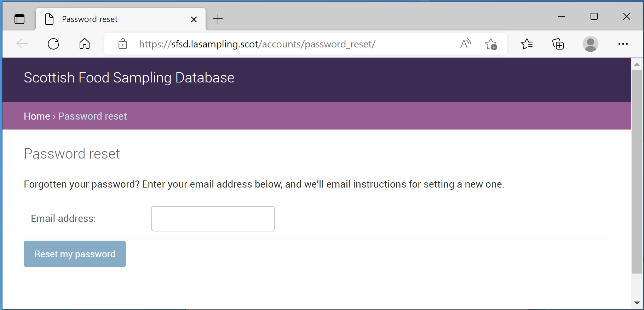
Task: Go back to the previous page
Action: pyautogui.click(x=22, y=44)
